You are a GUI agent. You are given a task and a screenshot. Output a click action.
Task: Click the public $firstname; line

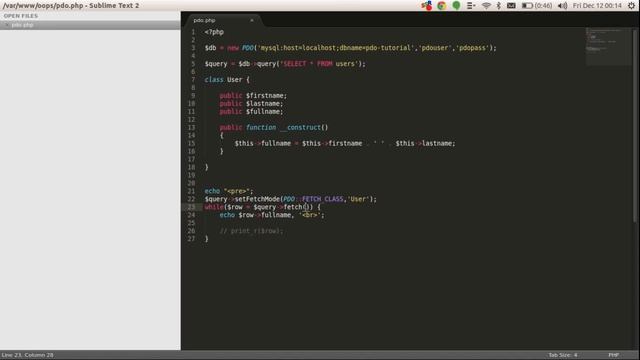[x=253, y=96]
